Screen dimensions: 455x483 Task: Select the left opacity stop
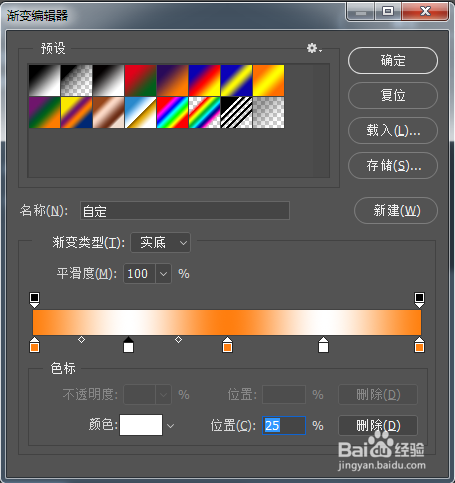(x=34, y=300)
